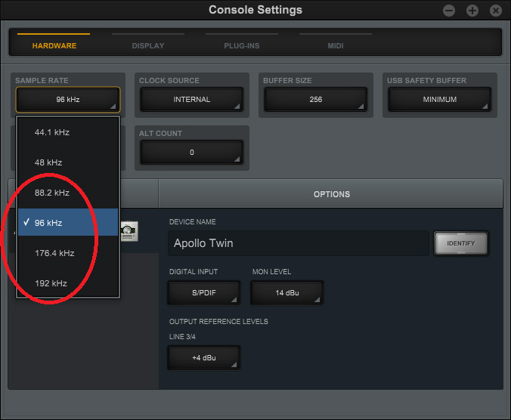
Task: Select 88.2 kHz sample rate option
Action: [52, 193]
